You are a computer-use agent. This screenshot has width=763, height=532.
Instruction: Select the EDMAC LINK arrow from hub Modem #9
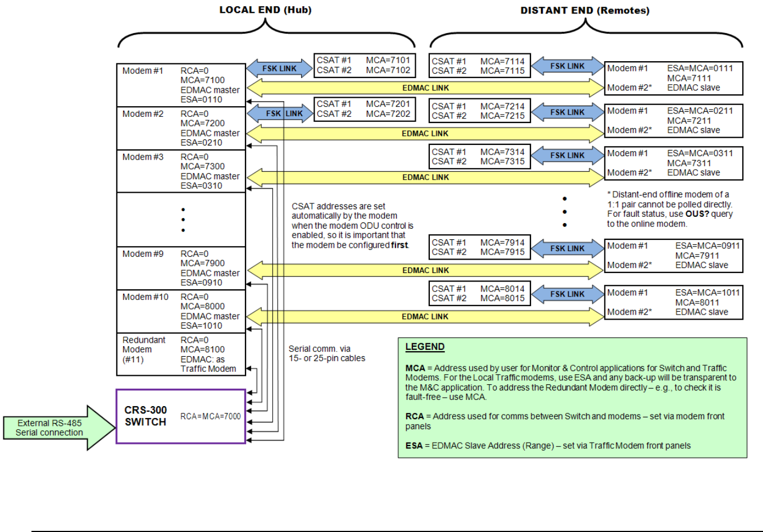coord(425,271)
